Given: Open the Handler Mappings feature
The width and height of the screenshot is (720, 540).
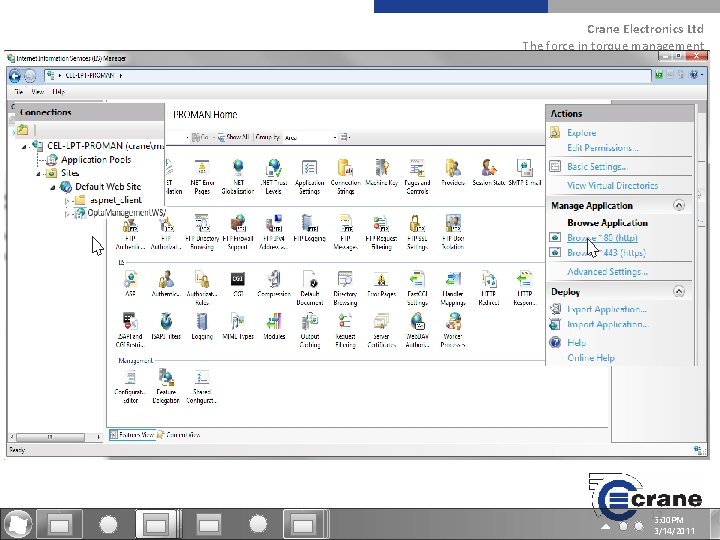Looking at the screenshot, I should coord(453,288).
